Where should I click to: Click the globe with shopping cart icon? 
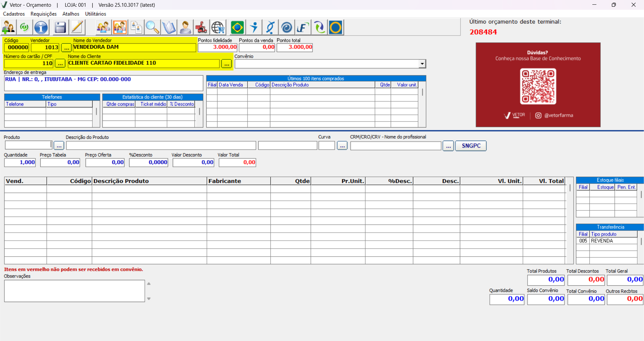218,27
